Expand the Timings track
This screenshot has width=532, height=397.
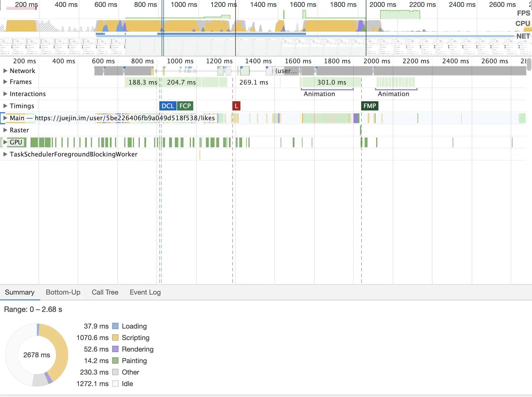pyautogui.click(x=5, y=106)
